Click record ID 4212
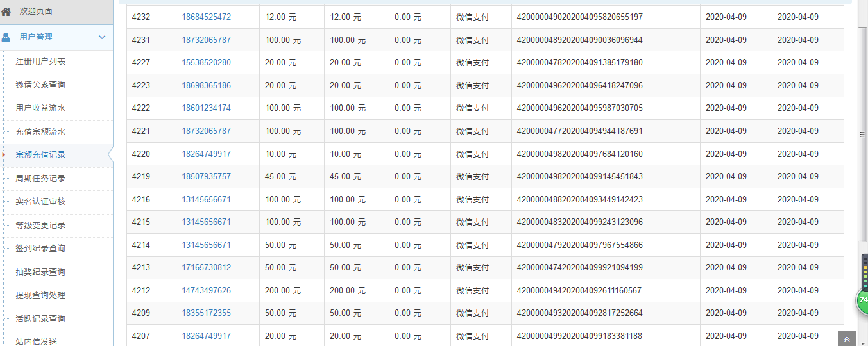Viewport: 868px width, 346px height. coord(141,290)
